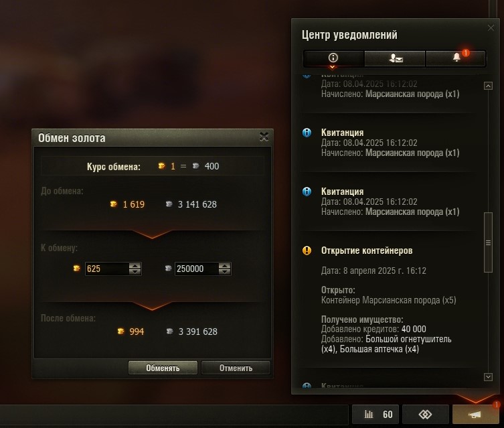The image size is (504, 428).
Task: Click the Отменить button
Action: click(236, 368)
